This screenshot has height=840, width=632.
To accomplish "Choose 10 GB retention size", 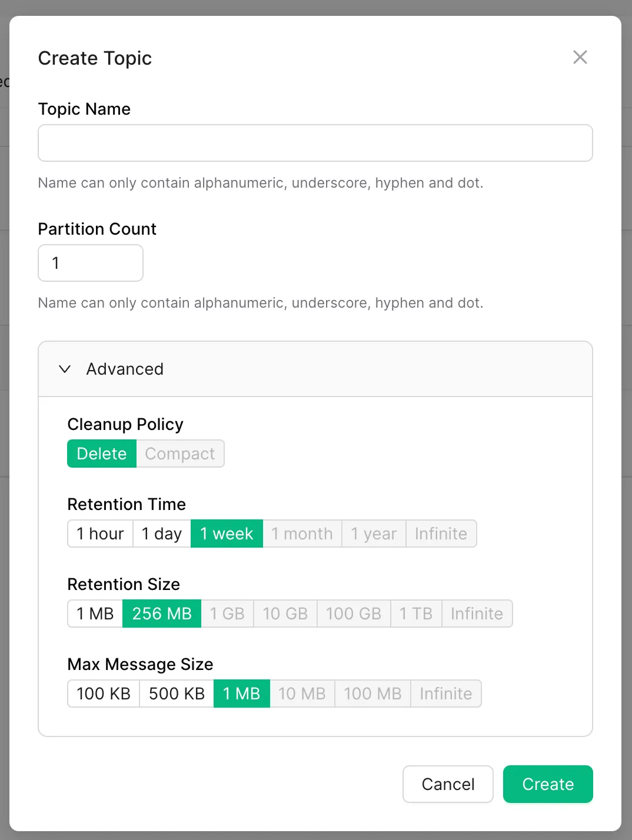I will pyautogui.click(x=285, y=614).
